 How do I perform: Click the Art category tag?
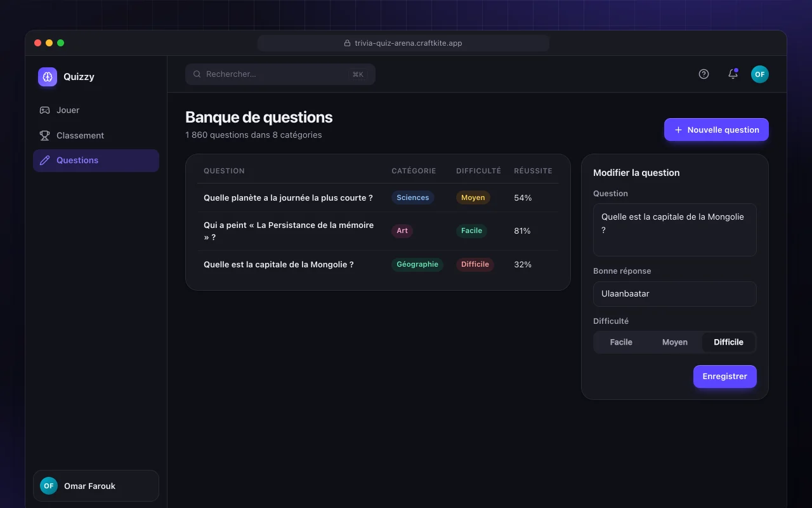[x=402, y=231]
